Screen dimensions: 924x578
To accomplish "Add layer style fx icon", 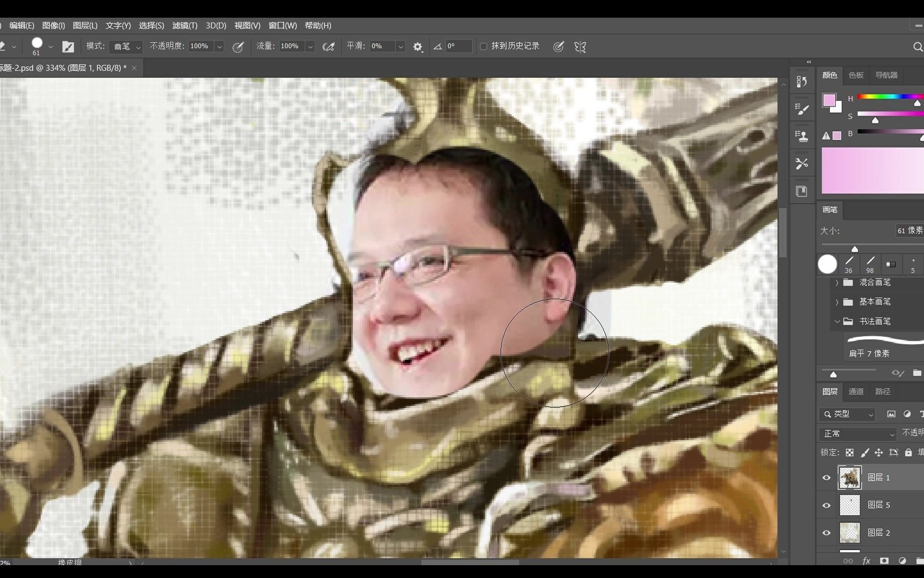I will tap(866, 561).
